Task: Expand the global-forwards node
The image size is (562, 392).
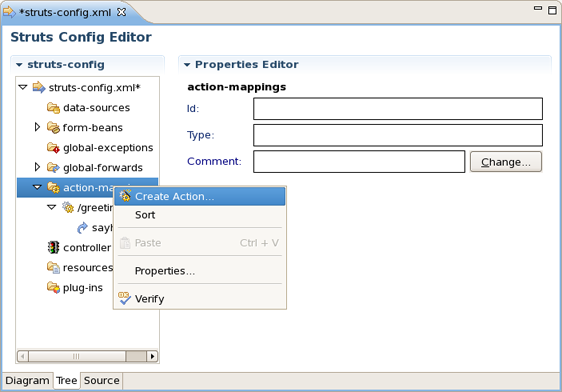Action: coord(37,167)
